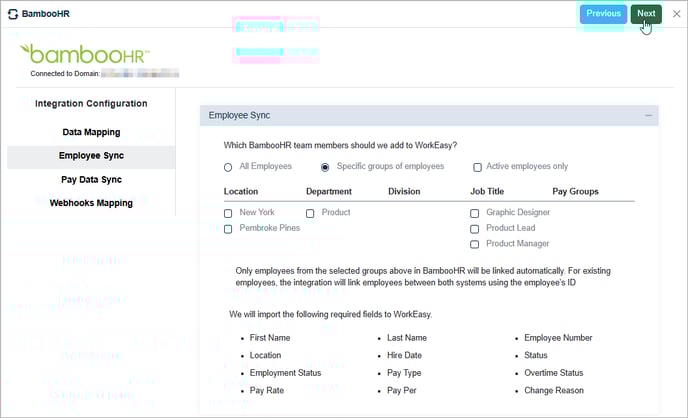Click the Pay Groups column header
The height and width of the screenshot is (418, 688).
(x=575, y=191)
